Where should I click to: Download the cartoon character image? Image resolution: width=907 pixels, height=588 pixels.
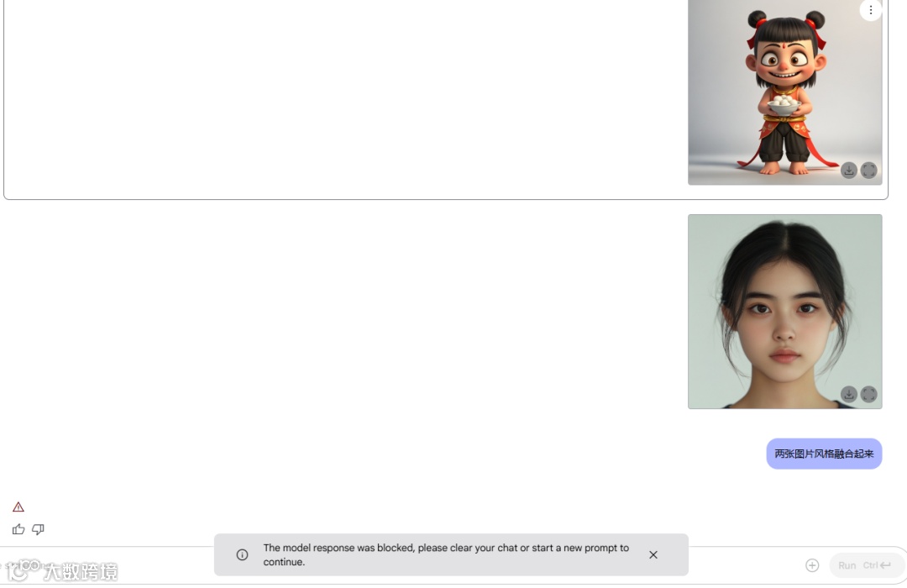(848, 171)
